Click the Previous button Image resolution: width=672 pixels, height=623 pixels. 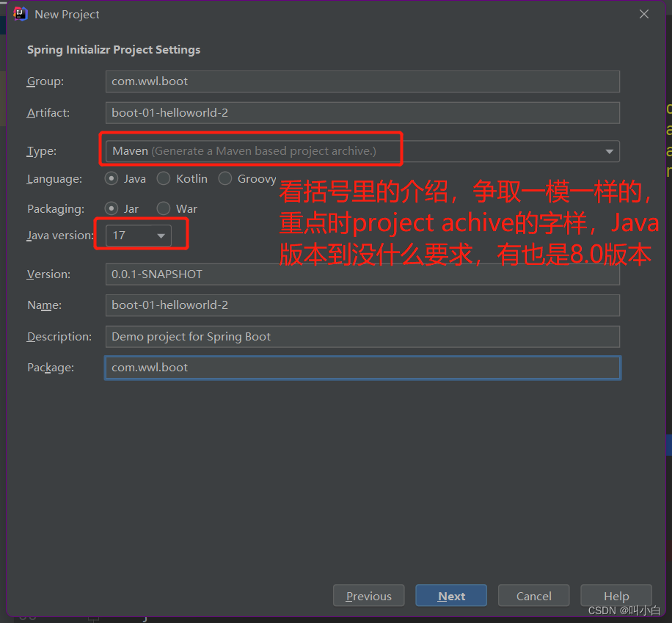point(368,595)
